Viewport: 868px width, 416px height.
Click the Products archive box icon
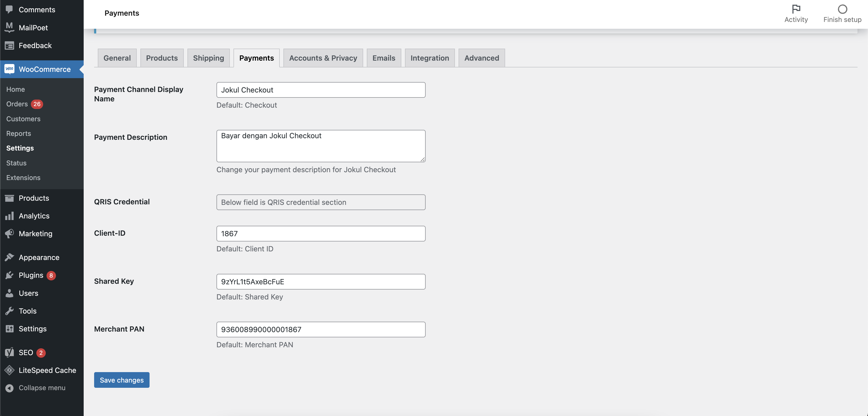(9, 198)
